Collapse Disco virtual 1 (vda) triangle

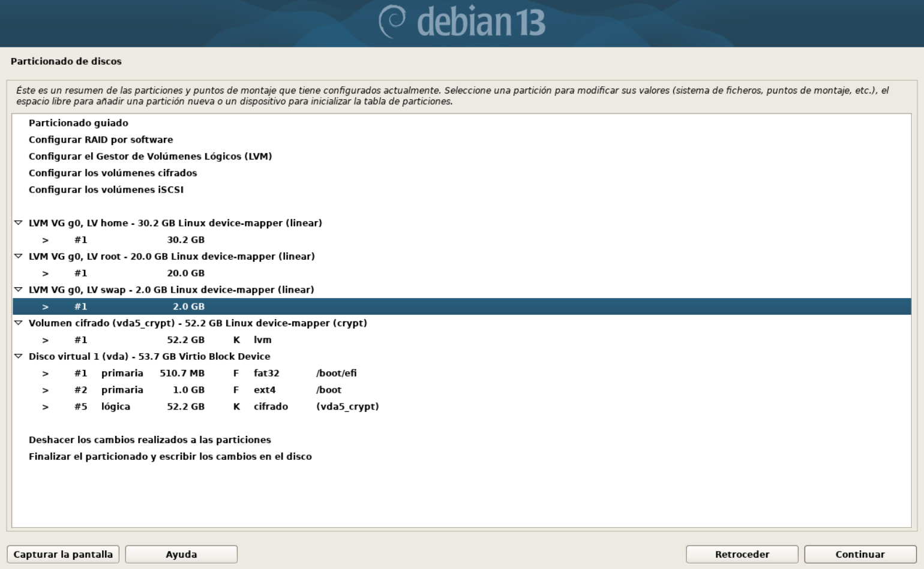click(x=18, y=357)
